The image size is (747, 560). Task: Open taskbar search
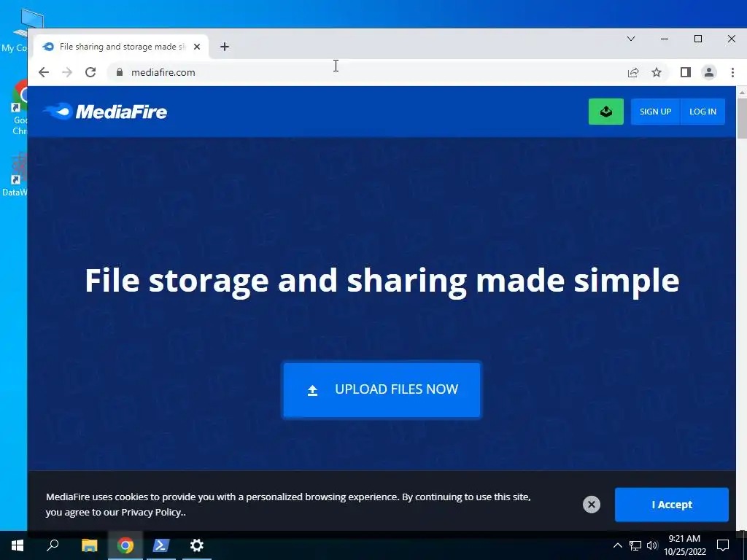(x=53, y=545)
